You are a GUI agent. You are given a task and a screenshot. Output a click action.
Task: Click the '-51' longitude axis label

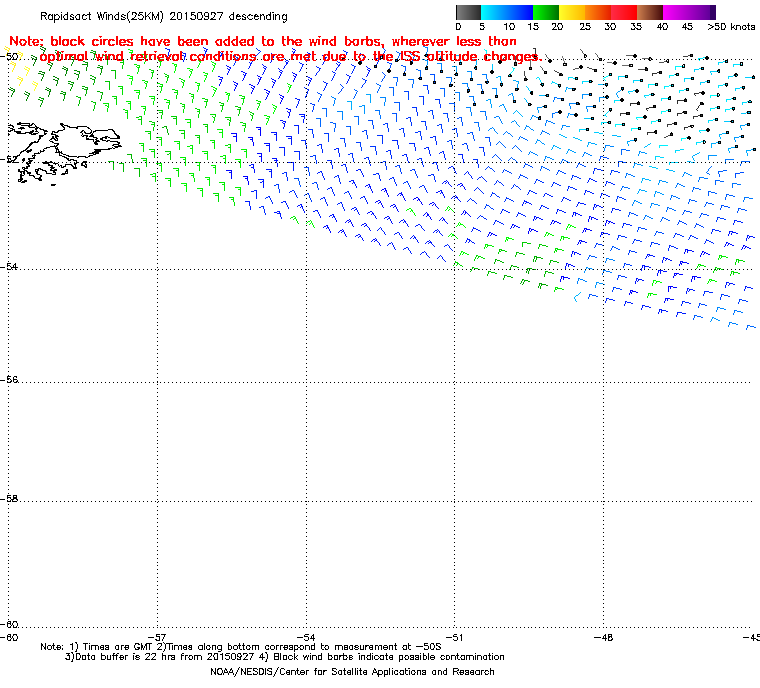click(455, 637)
